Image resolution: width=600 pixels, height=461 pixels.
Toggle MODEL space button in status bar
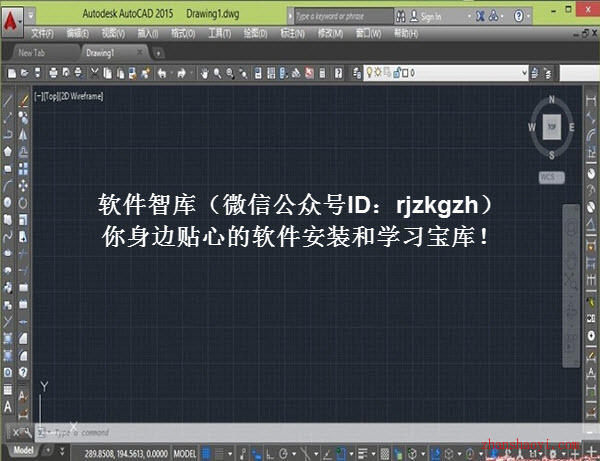(184, 454)
